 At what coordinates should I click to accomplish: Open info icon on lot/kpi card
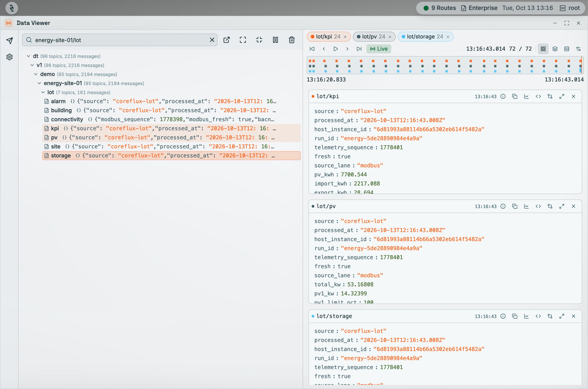click(x=503, y=97)
